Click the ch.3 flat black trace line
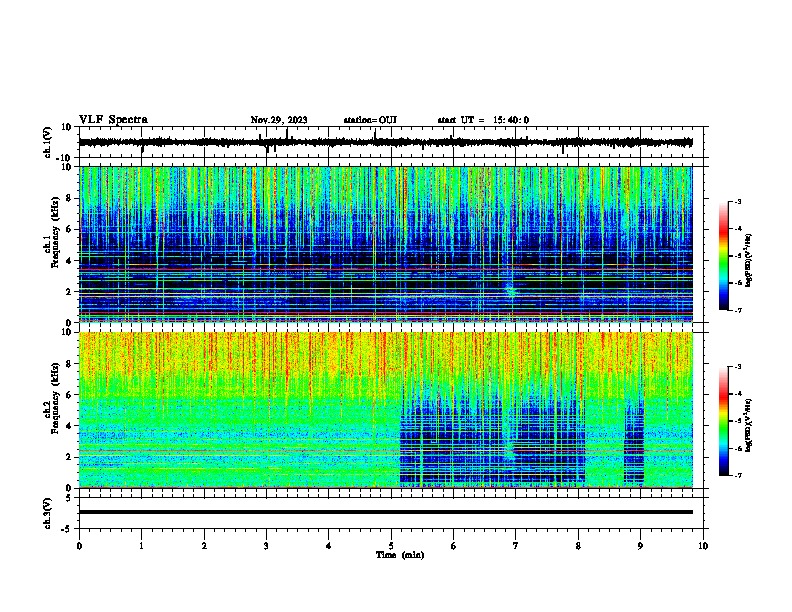 pos(386,512)
